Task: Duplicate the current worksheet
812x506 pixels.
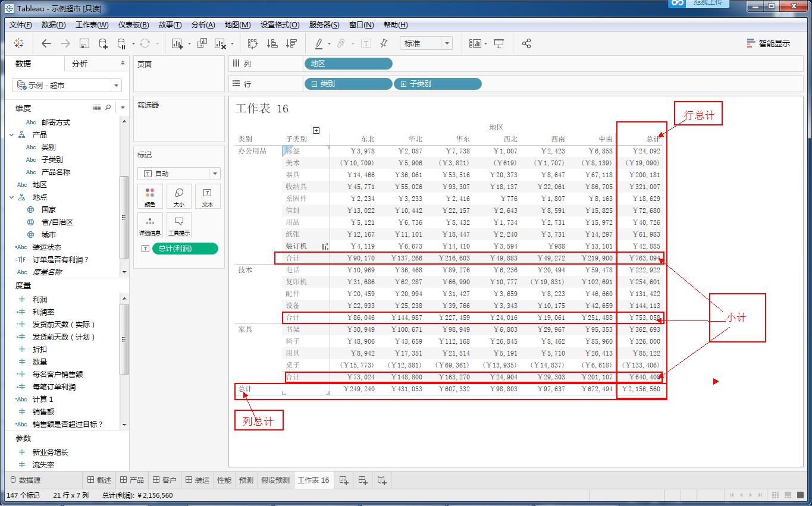Action: click(x=201, y=43)
